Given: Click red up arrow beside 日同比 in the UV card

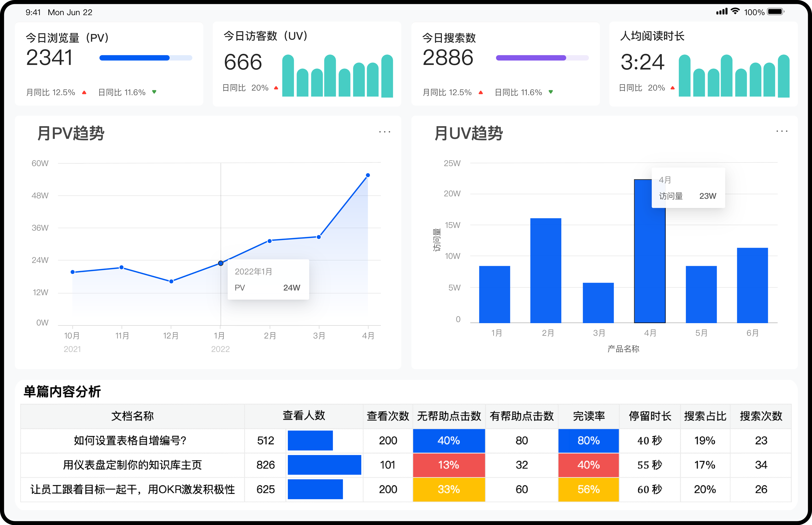Looking at the screenshot, I should pos(276,88).
